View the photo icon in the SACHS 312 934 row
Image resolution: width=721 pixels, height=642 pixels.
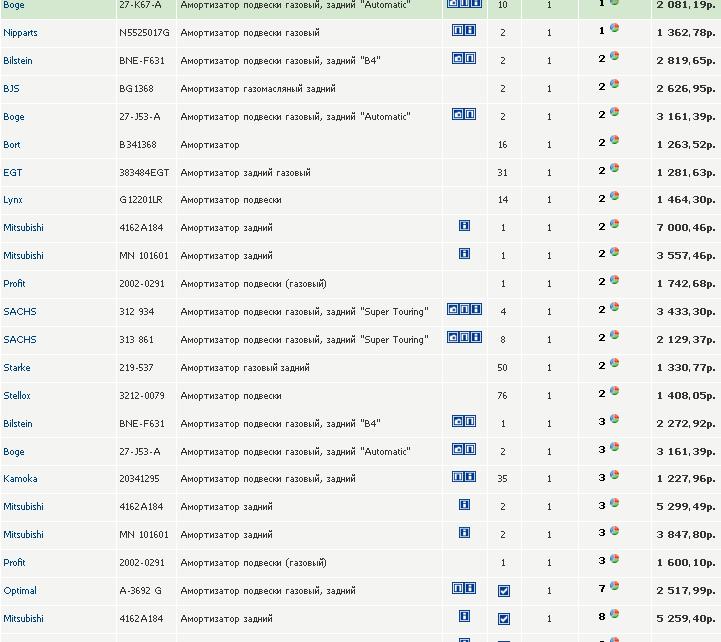(452, 309)
